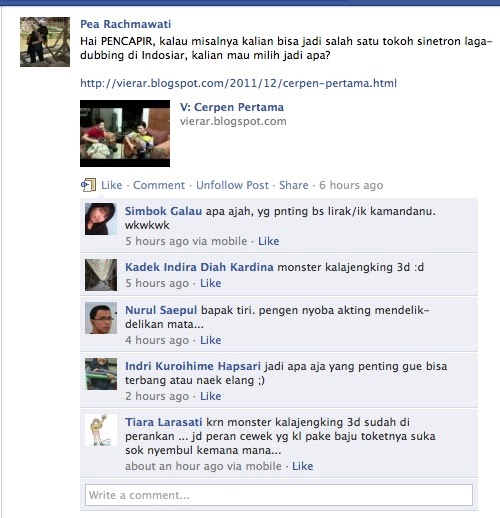The width and height of the screenshot is (500, 518).
Task: Share the post
Action: tap(294, 185)
